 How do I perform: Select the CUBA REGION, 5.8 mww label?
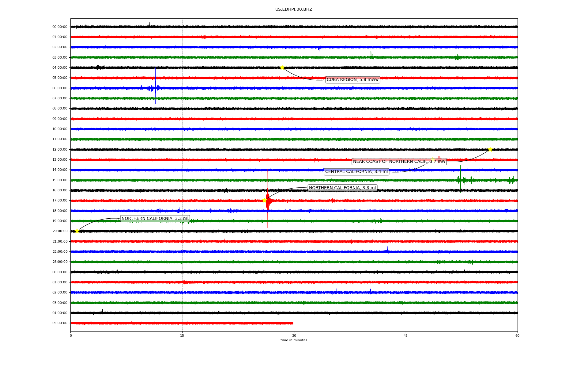tap(352, 80)
